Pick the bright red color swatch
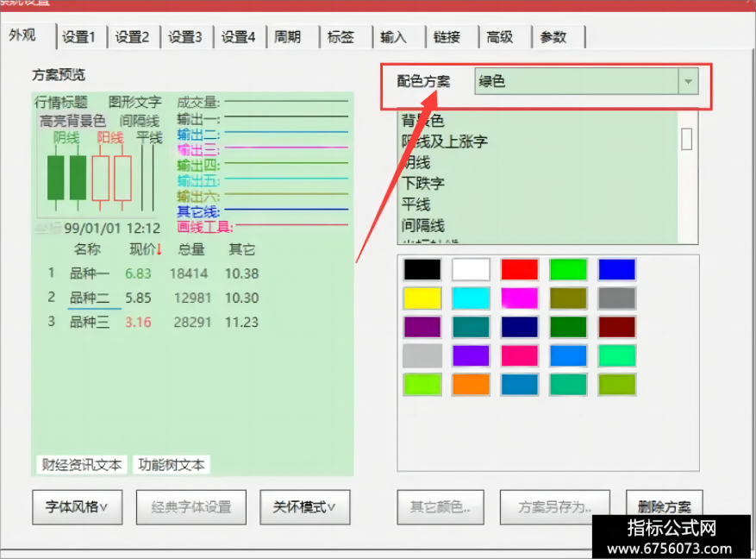756x559 pixels. tap(519, 270)
